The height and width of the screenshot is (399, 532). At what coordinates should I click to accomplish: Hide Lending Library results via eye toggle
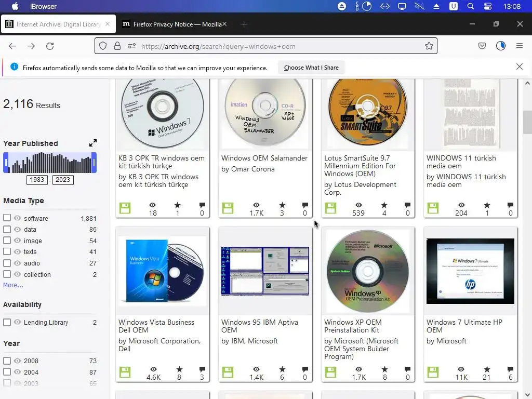pos(17,322)
